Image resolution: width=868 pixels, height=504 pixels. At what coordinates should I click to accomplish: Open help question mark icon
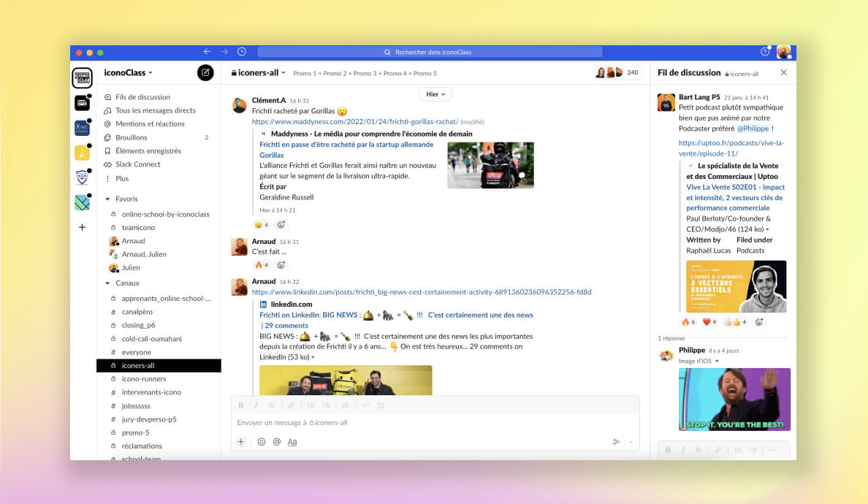click(x=765, y=51)
